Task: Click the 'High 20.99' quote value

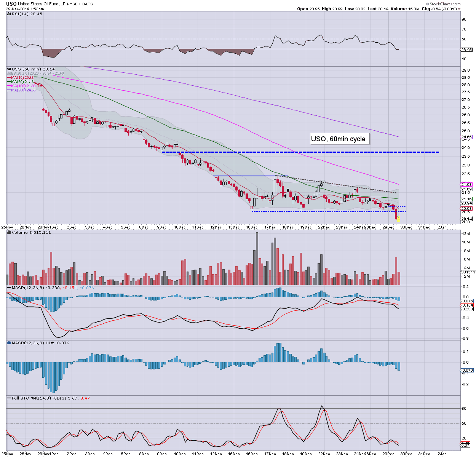Action: coord(332,9)
